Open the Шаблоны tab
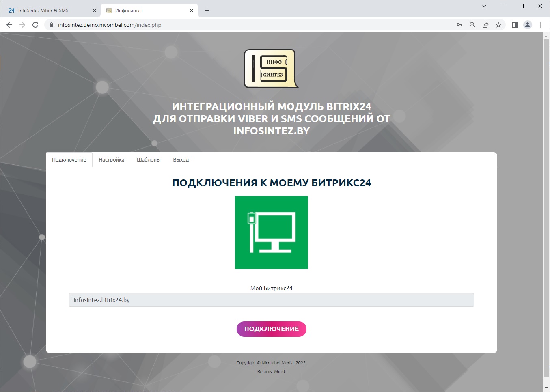 pyautogui.click(x=149, y=160)
